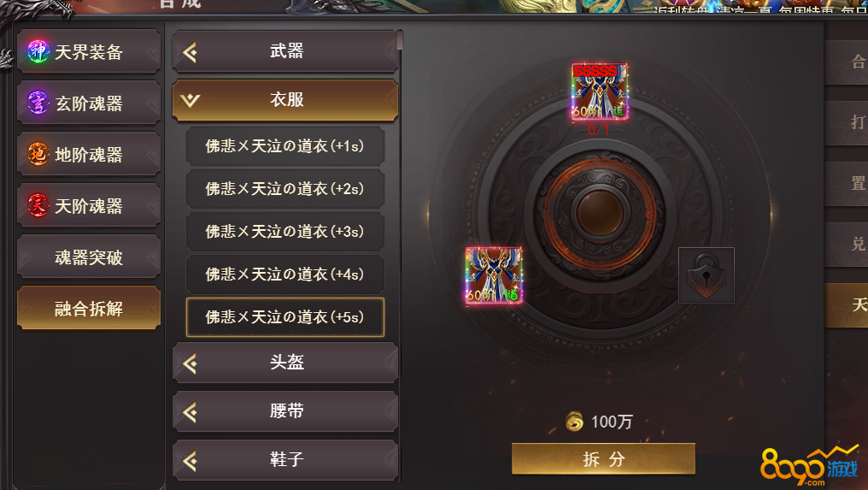This screenshot has width=868, height=490.
Task: Click the 神 icon beside 天界装备
Action: click(x=38, y=51)
